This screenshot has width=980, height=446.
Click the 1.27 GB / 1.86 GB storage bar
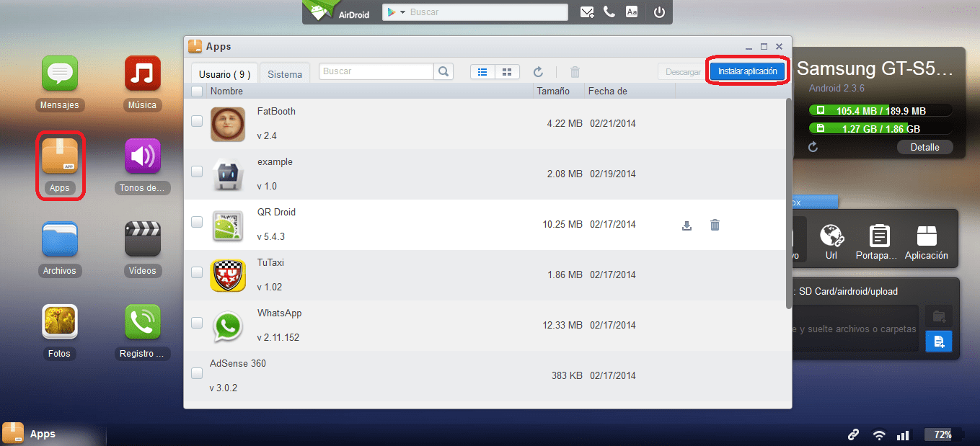[880, 129]
